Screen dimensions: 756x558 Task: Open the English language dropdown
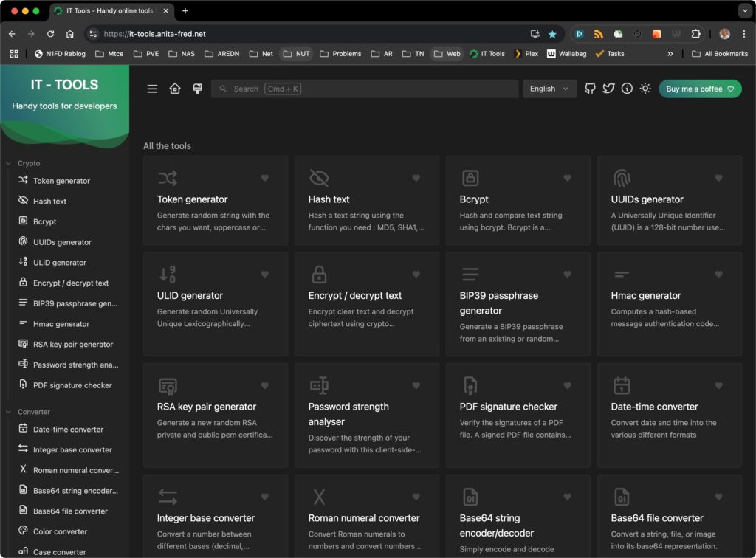tap(549, 89)
